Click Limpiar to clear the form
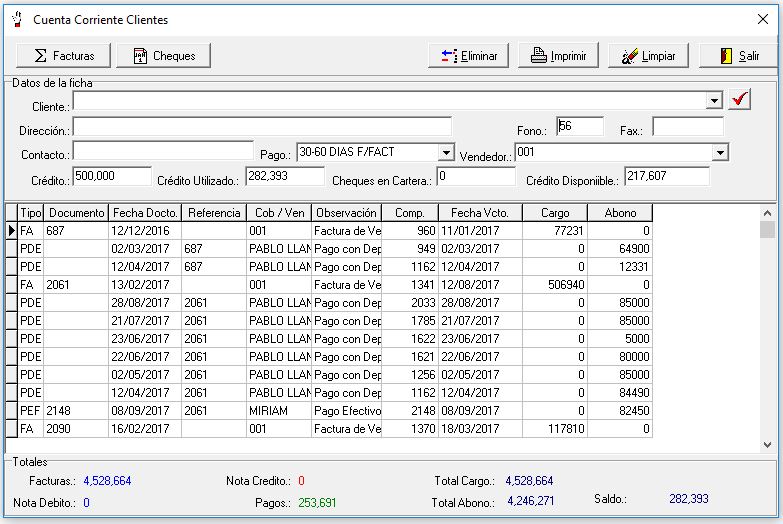The height and width of the screenshot is (524, 783). tap(648, 56)
